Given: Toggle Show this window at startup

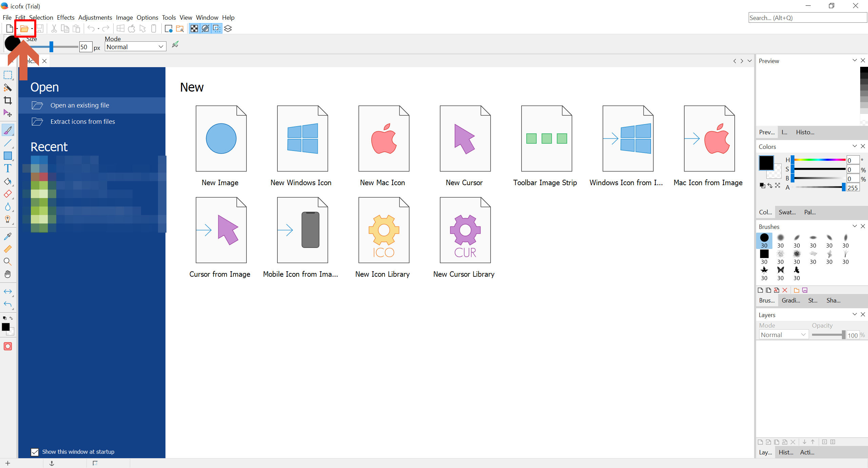Looking at the screenshot, I should coord(35,452).
